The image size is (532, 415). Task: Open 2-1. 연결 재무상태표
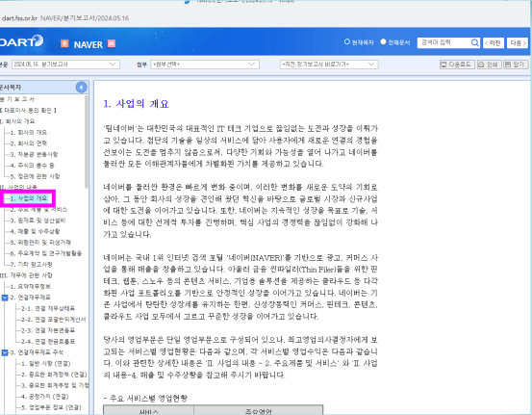tap(48, 309)
